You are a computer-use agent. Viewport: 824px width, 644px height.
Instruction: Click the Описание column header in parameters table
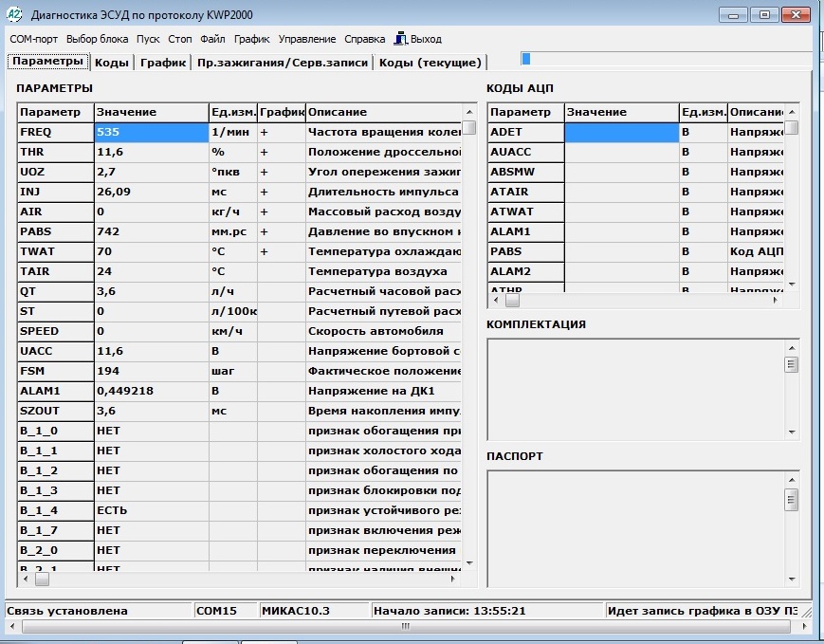[x=382, y=112]
